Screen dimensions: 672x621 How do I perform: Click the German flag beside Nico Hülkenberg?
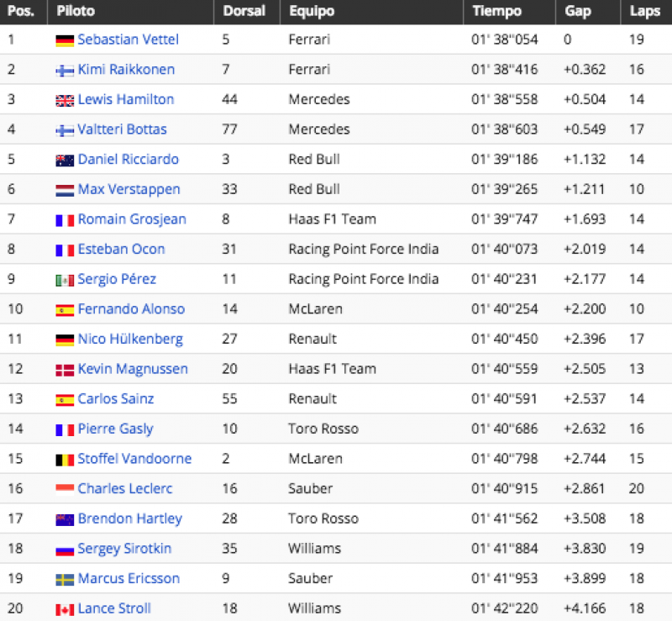[65, 340]
